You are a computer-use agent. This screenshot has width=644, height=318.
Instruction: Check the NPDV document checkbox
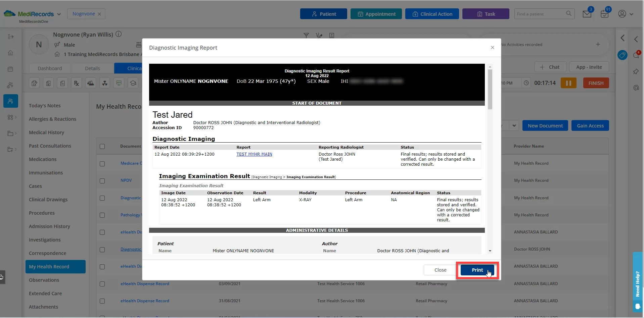[x=102, y=181]
